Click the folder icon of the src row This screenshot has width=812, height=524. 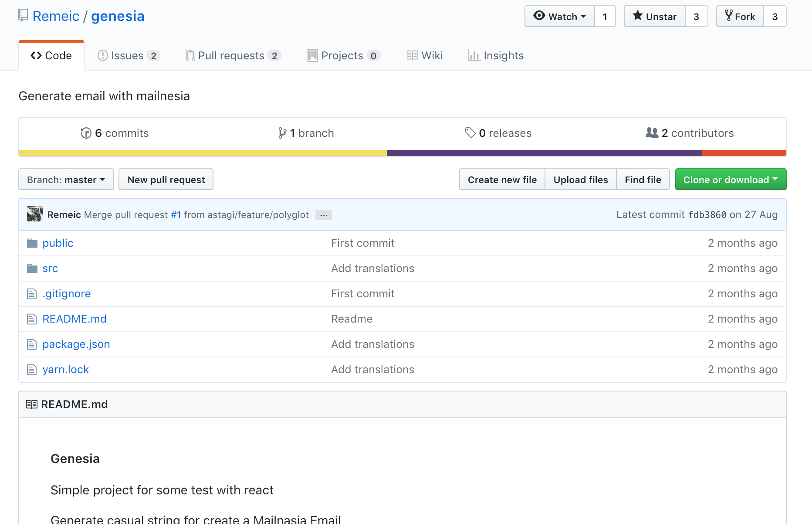pos(32,269)
